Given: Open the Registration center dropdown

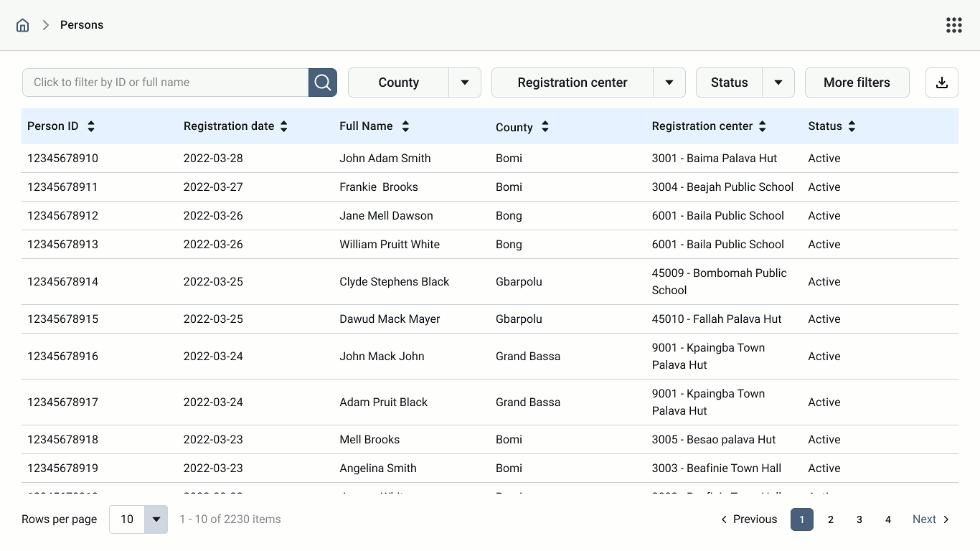Looking at the screenshot, I should click(669, 83).
